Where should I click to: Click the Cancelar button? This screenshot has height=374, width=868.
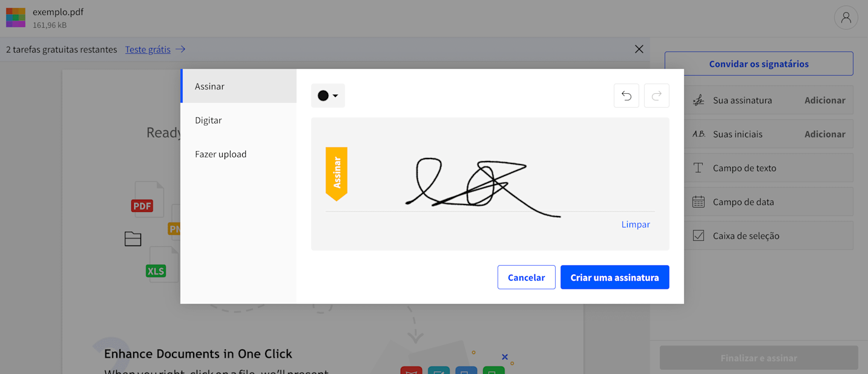tap(527, 277)
